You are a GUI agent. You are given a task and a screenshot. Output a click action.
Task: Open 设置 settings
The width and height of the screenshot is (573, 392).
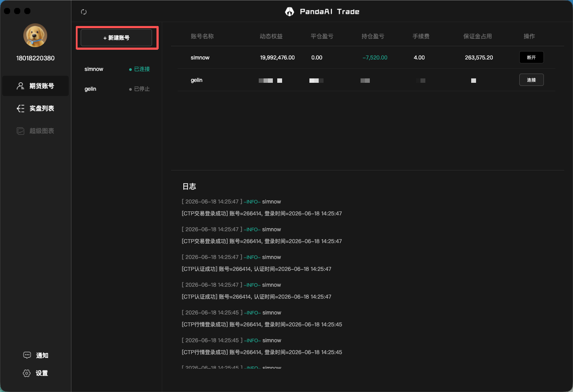click(x=36, y=373)
